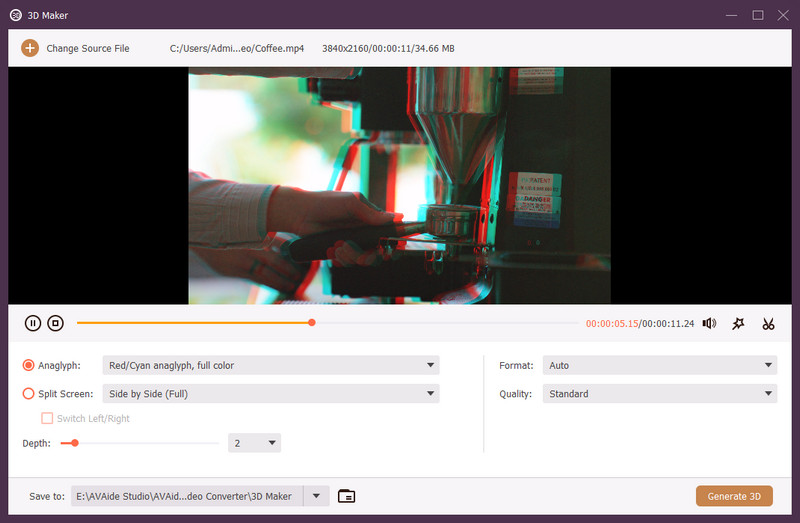Close the 3D Maker window
This screenshot has width=800, height=523.
(x=783, y=15)
